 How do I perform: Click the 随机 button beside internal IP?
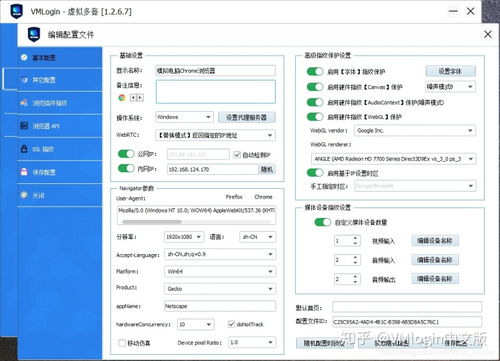[x=267, y=169]
